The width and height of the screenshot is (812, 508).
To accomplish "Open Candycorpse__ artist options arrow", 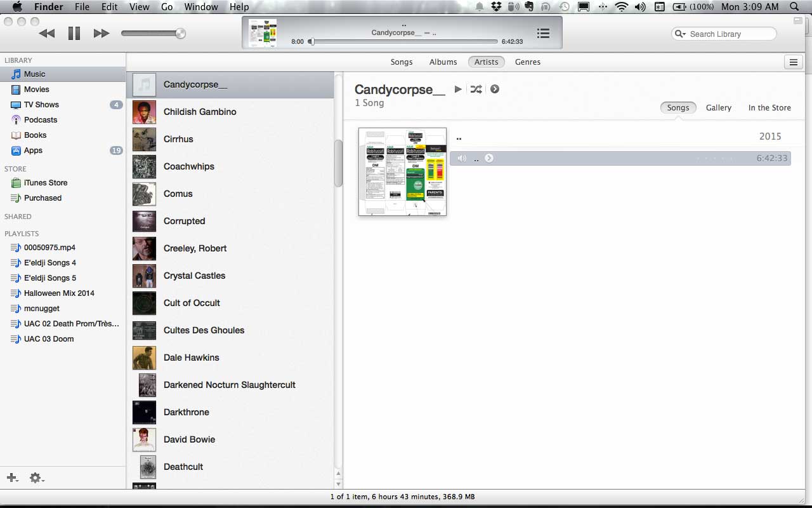I will (x=495, y=90).
